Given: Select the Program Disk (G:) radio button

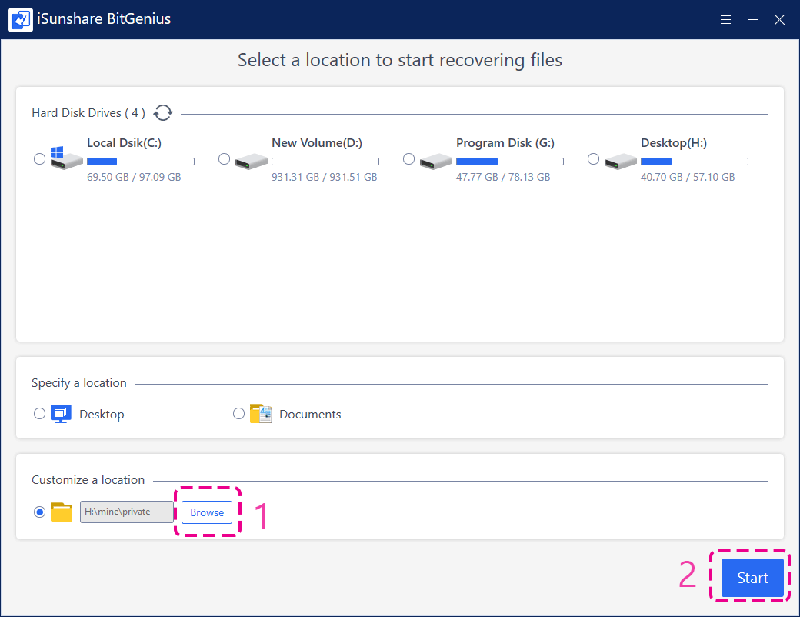Looking at the screenshot, I should [x=409, y=159].
